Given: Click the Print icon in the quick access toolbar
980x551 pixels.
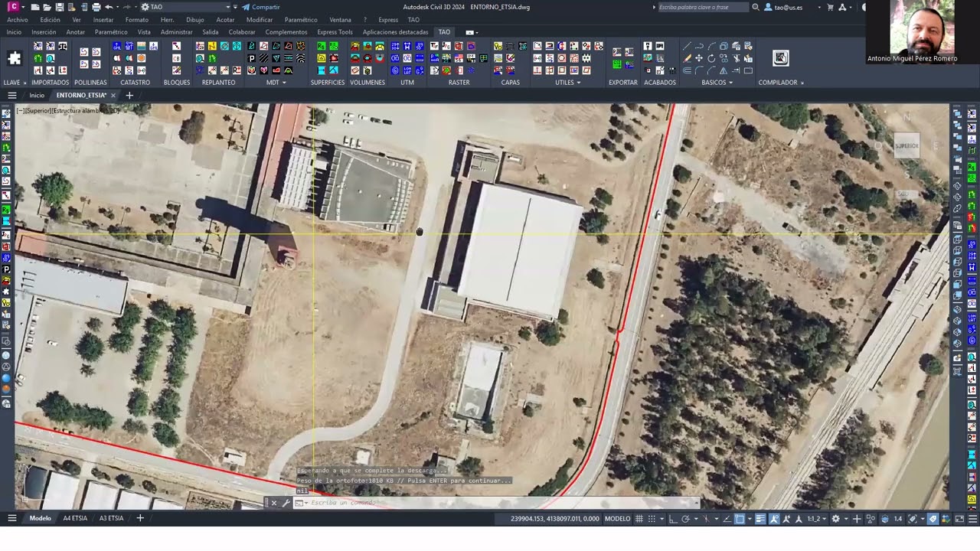Looking at the screenshot, I should click(x=96, y=7).
